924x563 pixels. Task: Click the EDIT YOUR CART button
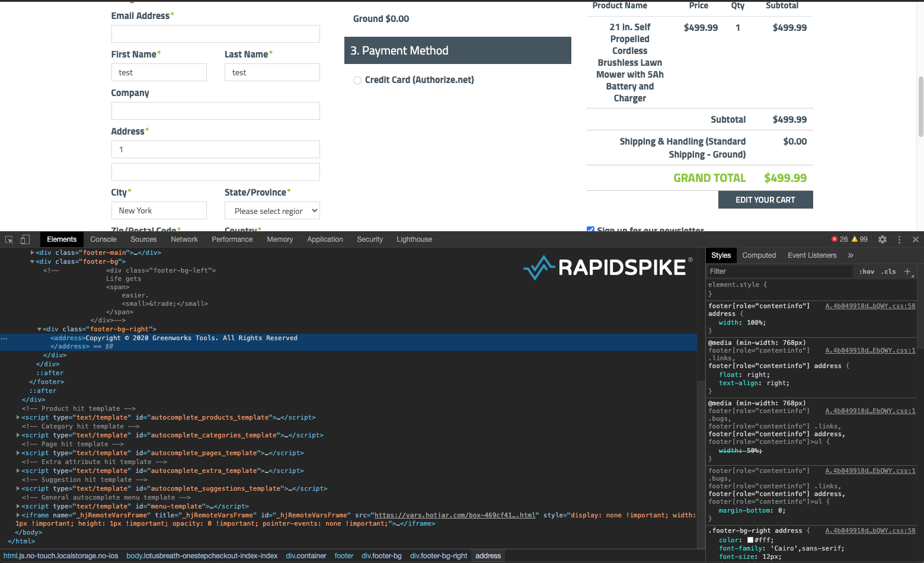(765, 200)
